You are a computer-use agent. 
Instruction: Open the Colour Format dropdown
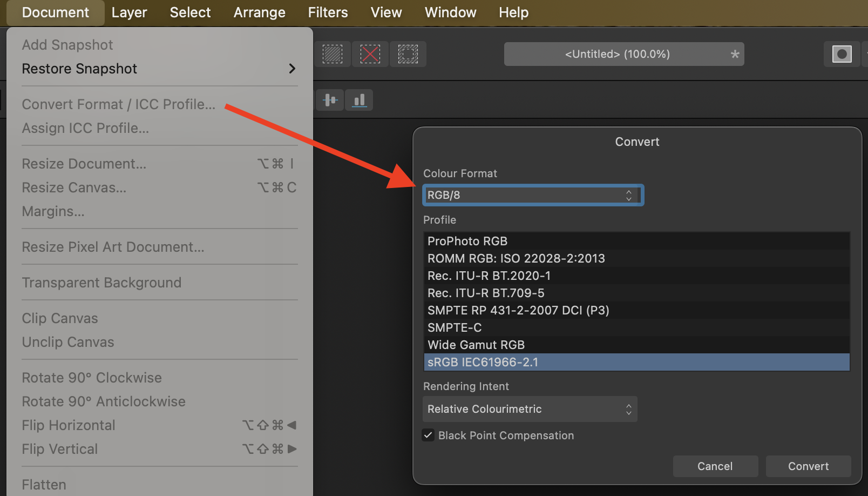[533, 195]
